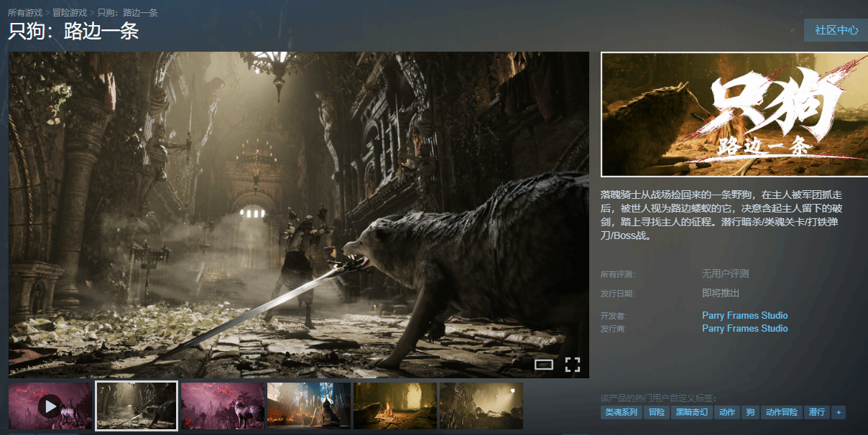This screenshot has height=435, width=868.
Task: Open developer Parry Frames Studio link
Action: point(744,316)
